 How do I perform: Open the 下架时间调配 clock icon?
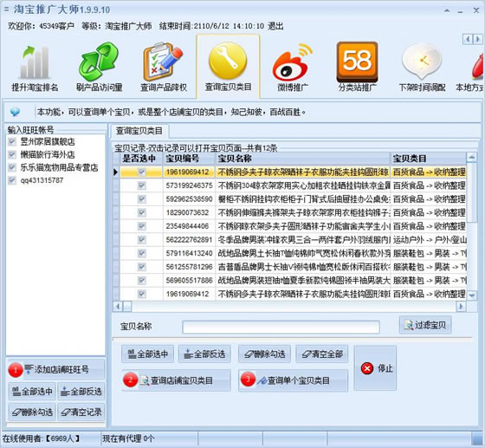pos(422,62)
